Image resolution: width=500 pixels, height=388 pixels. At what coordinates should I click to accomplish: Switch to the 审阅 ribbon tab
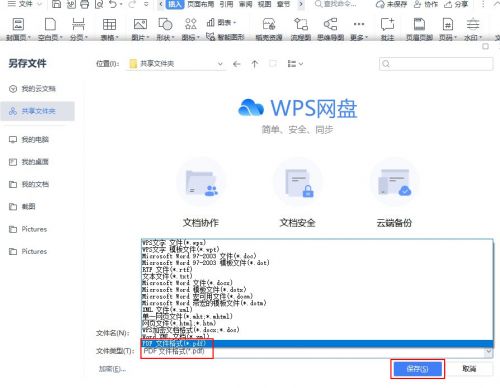pyautogui.click(x=246, y=4)
